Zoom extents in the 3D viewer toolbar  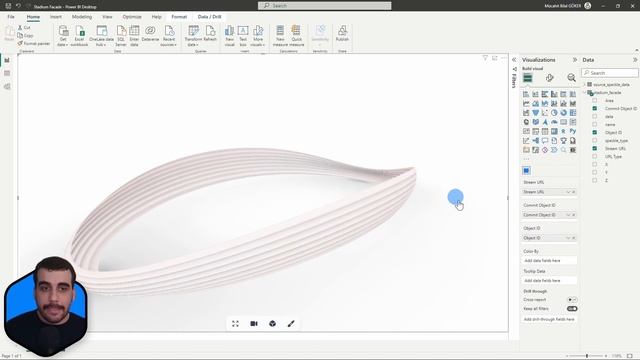coord(236,324)
